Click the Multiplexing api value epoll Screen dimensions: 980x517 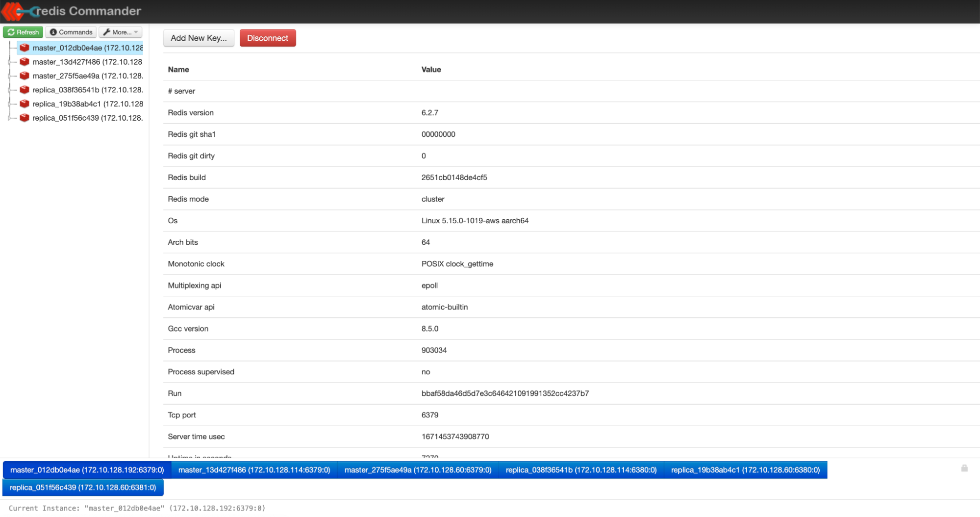click(x=429, y=285)
